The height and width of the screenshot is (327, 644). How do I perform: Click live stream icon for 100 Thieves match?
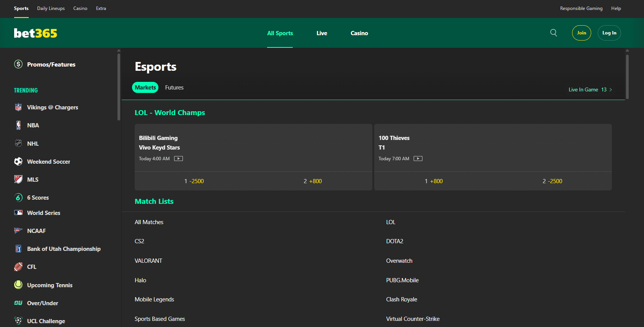pyautogui.click(x=418, y=158)
